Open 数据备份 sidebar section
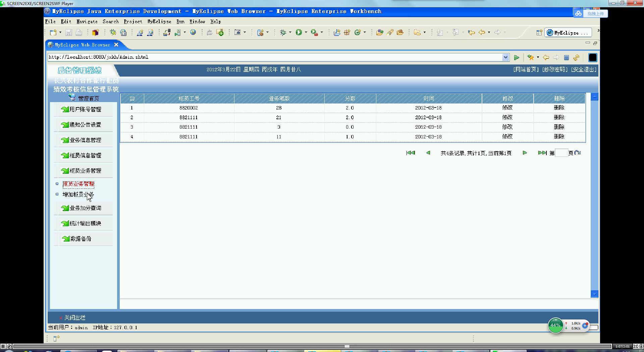 (x=81, y=239)
